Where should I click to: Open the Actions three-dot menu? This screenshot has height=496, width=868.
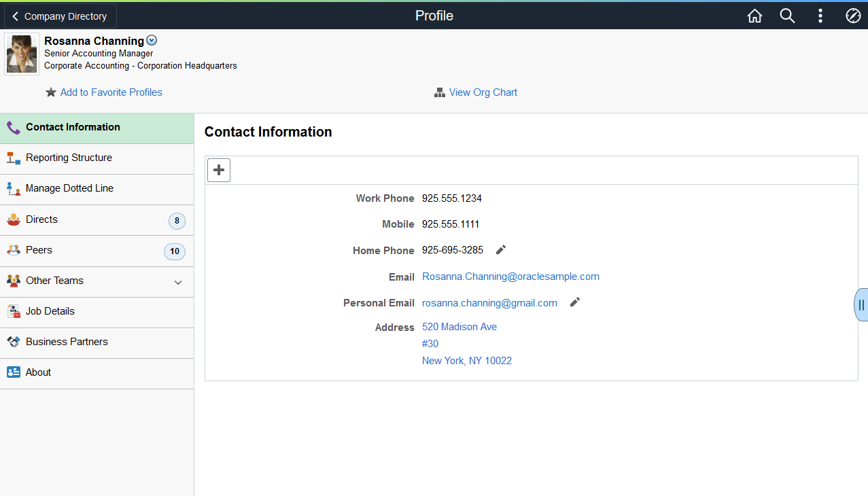click(x=820, y=16)
